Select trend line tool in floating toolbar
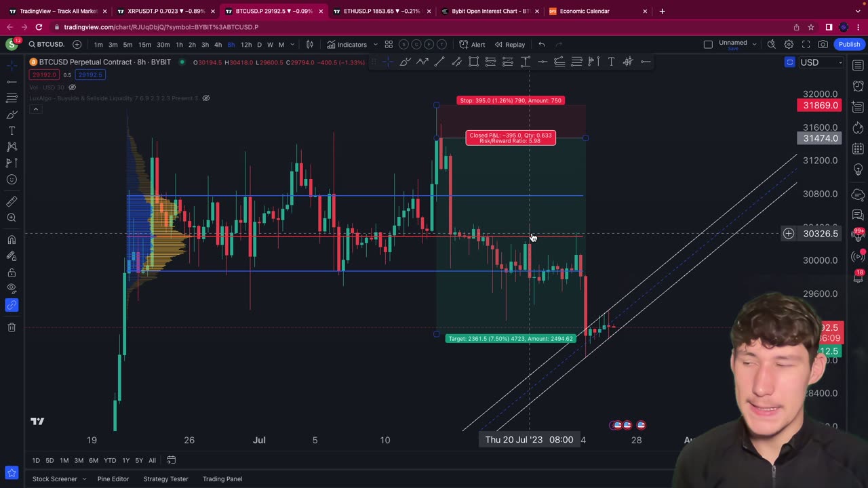The height and width of the screenshot is (488, 868). click(x=439, y=62)
